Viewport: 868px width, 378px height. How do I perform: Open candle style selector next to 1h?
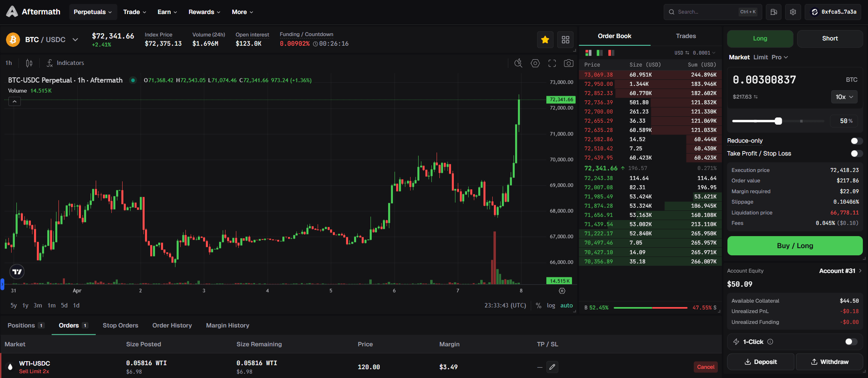(28, 63)
